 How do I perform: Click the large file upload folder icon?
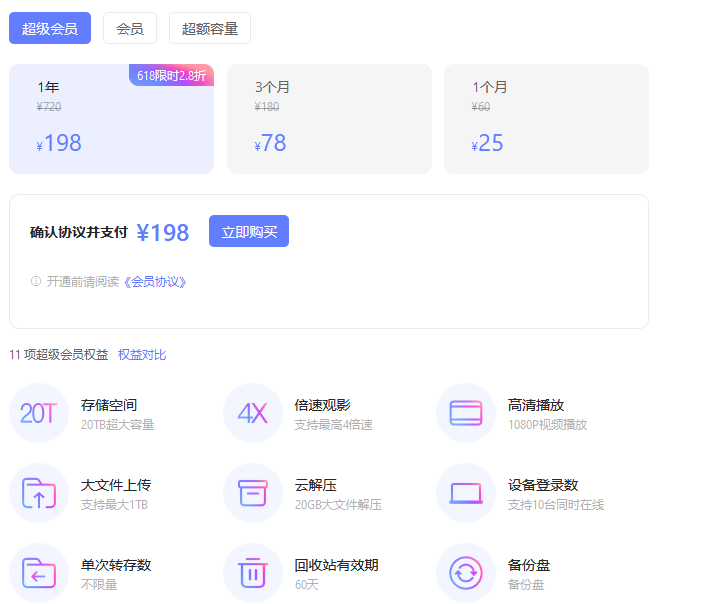click(x=39, y=493)
